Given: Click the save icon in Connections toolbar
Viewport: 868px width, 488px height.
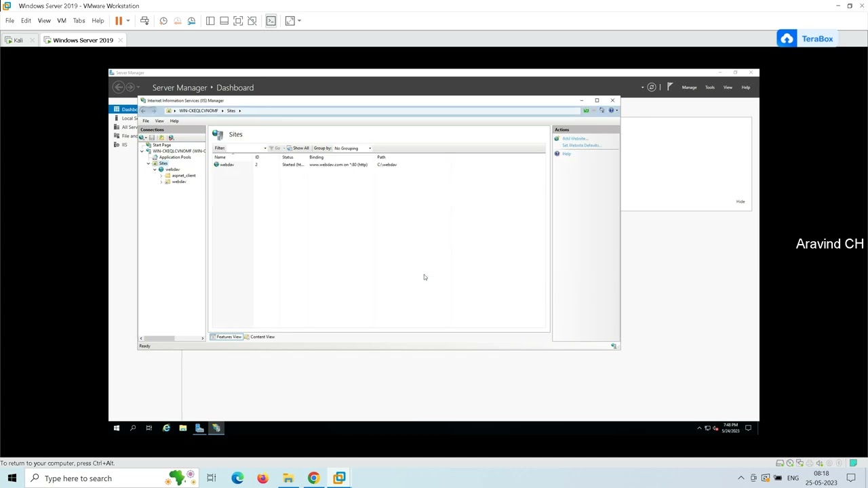Looking at the screenshot, I should [152, 138].
